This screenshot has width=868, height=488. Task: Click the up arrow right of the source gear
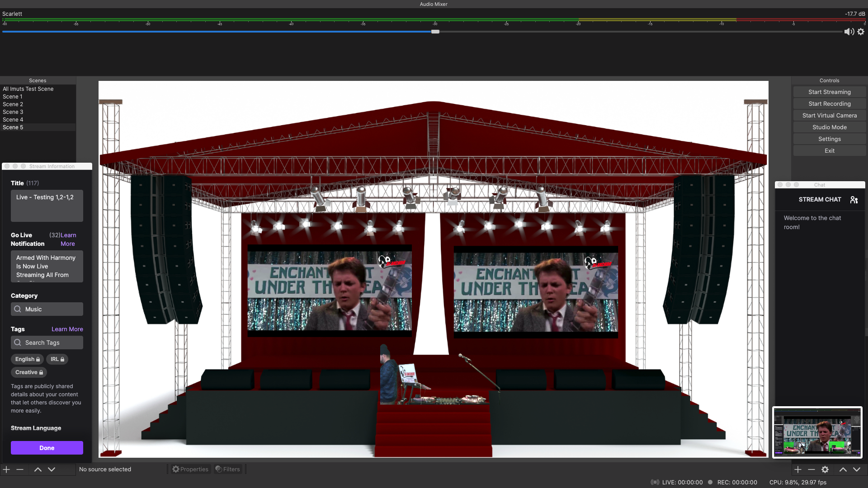coord(843,469)
